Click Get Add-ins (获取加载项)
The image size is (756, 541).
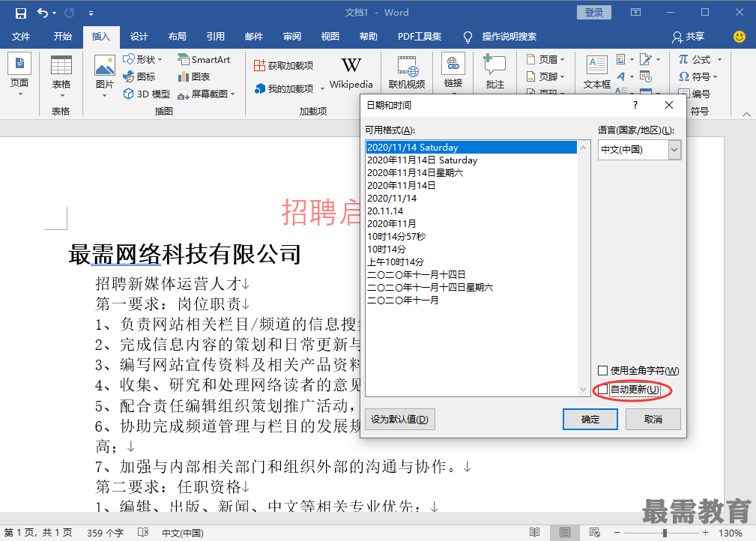(x=283, y=66)
